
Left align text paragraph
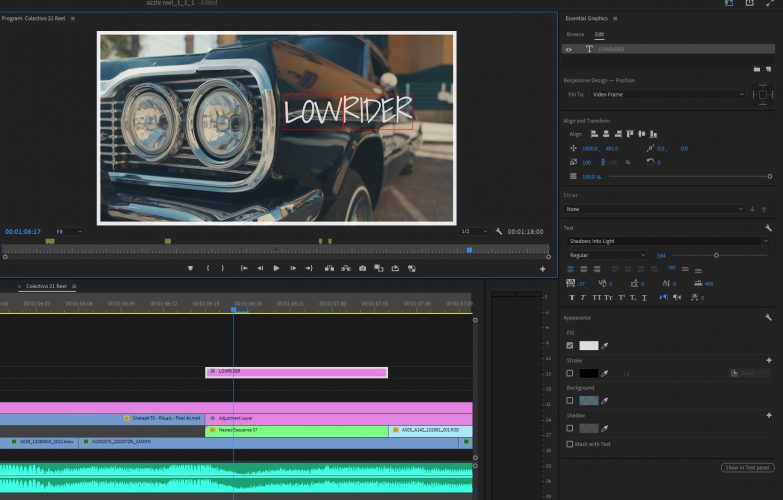click(570, 269)
